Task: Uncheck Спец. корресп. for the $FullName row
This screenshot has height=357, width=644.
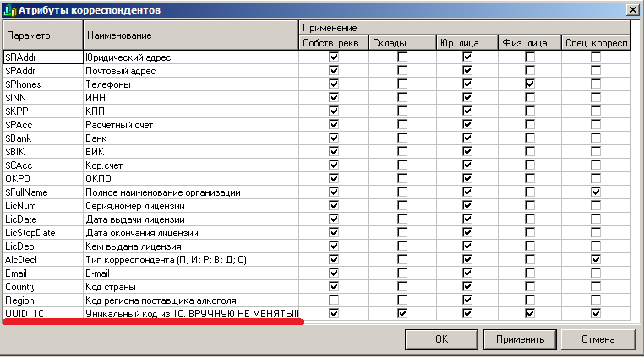Action: tap(597, 192)
